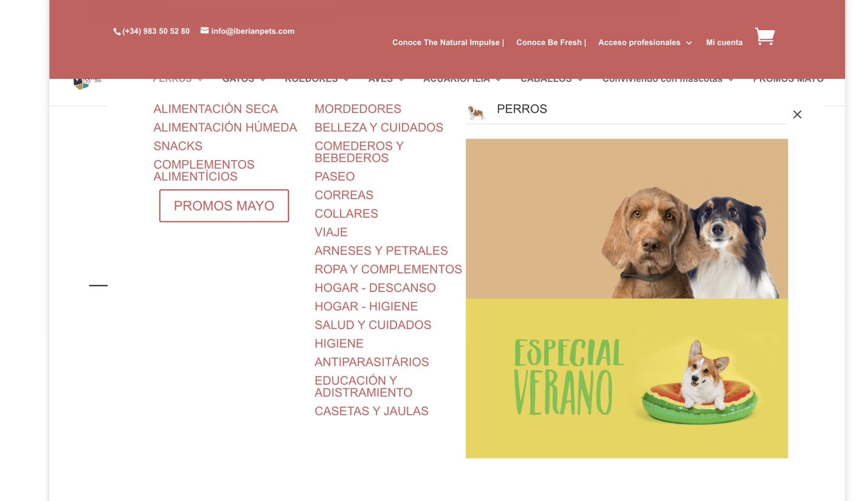Open Conoce The Natural Impulse link

[448, 42]
